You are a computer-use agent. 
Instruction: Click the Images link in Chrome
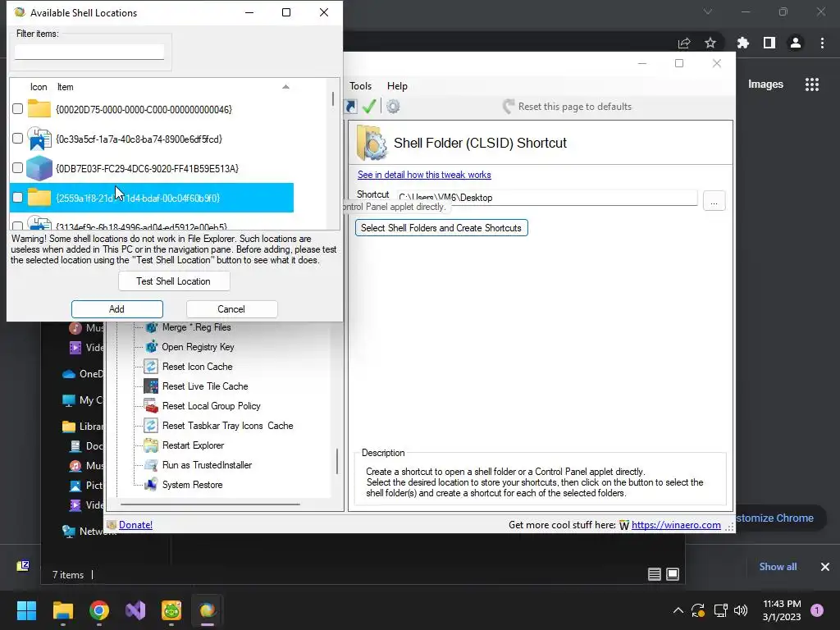pyautogui.click(x=765, y=84)
